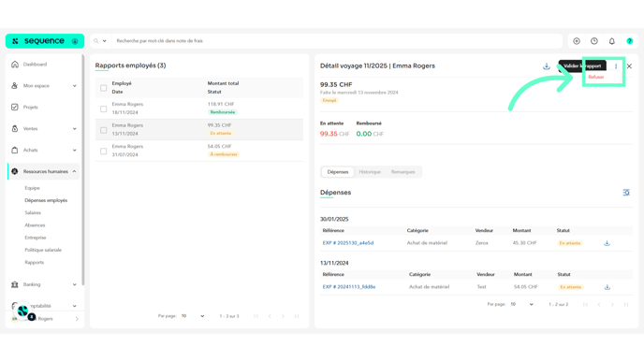The height and width of the screenshot is (362, 644).
Task: Open the user account chevron at sidebar bottom
Action: (77, 319)
